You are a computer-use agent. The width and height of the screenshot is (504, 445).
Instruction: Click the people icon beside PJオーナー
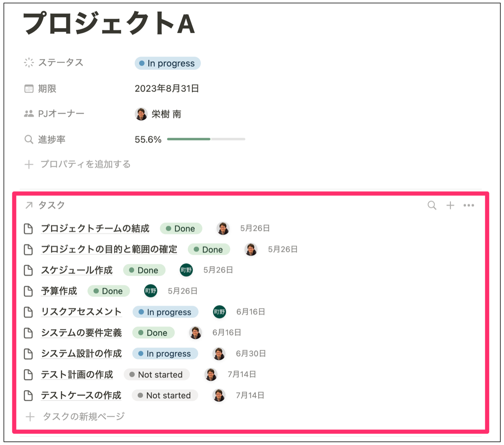29,113
